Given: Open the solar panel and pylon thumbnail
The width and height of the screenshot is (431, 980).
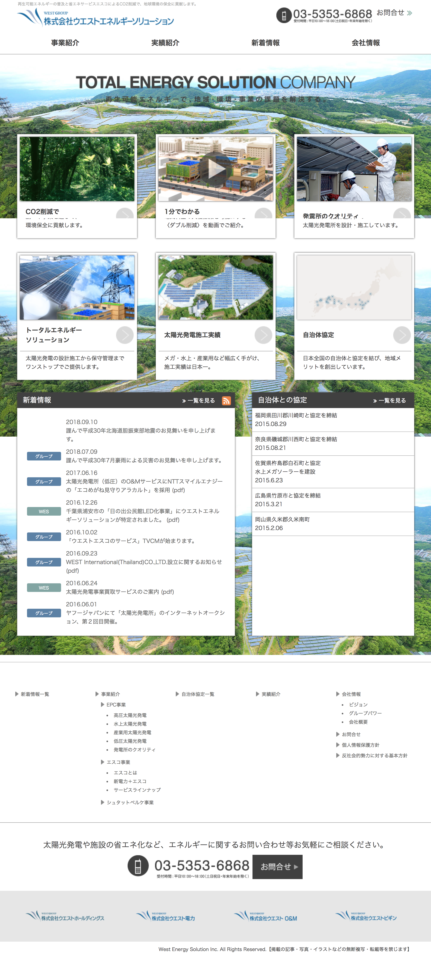Looking at the screenshot, I should coord(77,287).
